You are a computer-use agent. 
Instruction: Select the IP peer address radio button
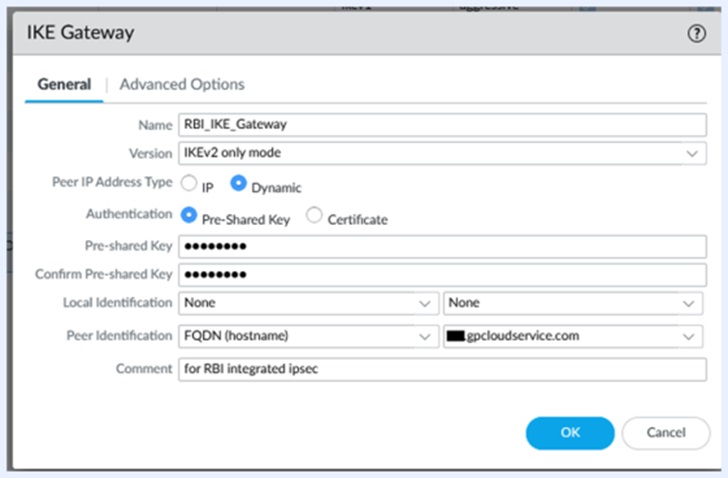click(x=188, y=185)
